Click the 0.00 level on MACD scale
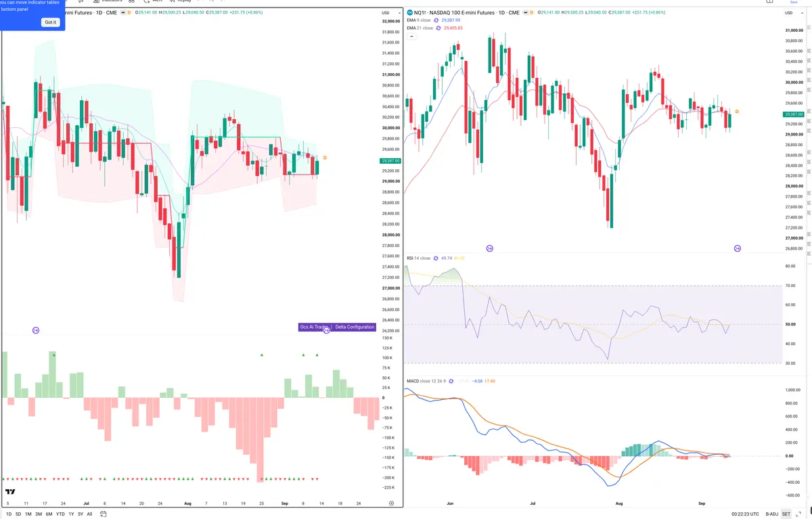This screenshot has width=812, height=519. (789, 455)
